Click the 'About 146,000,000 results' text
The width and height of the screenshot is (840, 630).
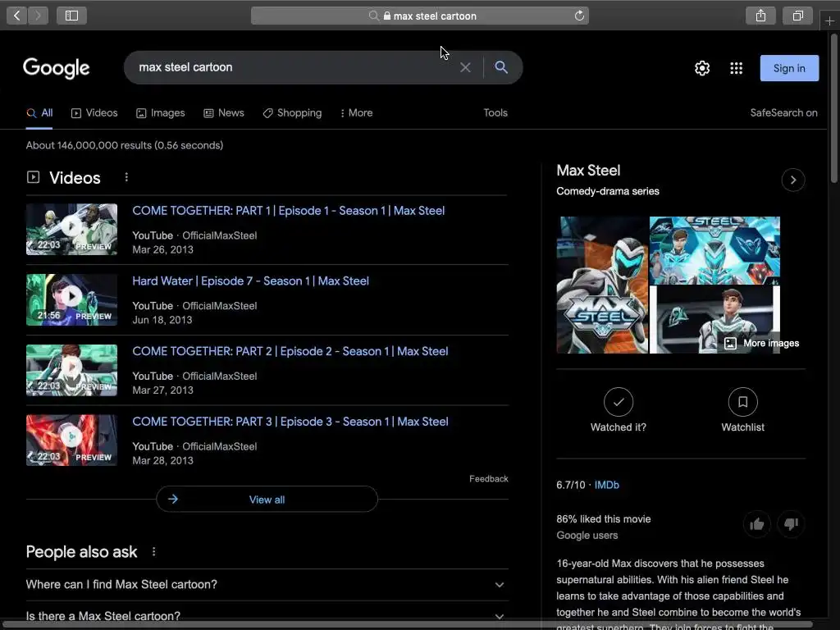coord(125,145)
